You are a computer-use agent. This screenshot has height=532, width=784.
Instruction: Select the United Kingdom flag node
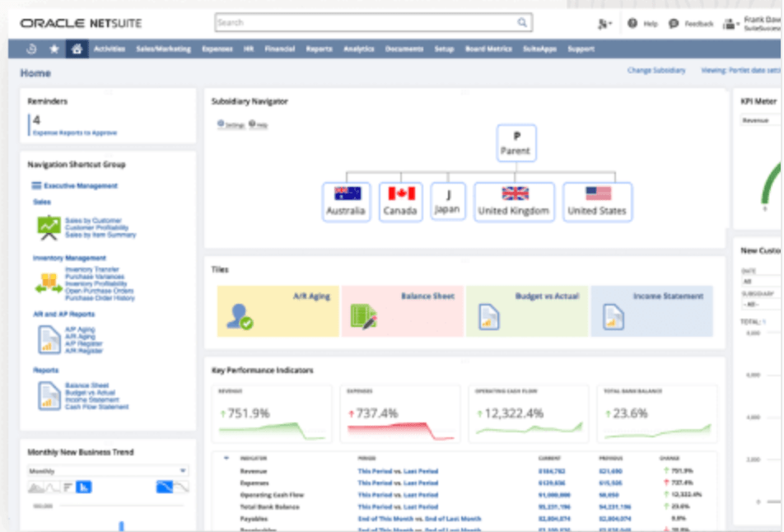pos(514,202)
